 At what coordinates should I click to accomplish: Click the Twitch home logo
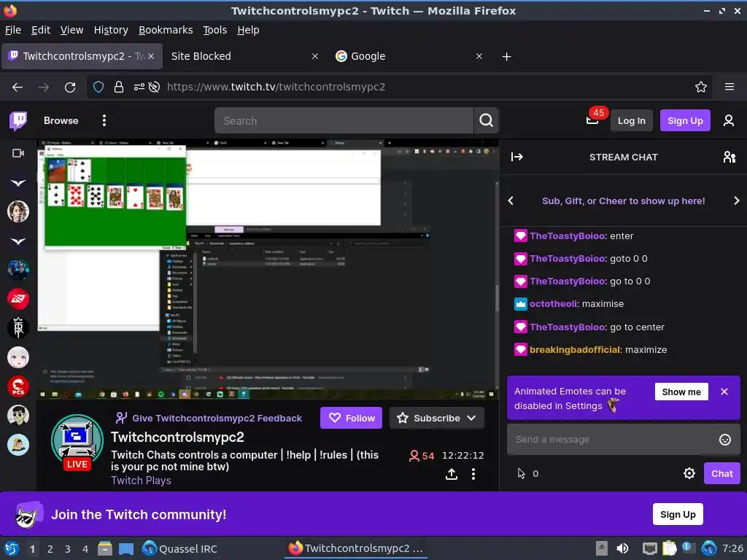coord(18,121)
